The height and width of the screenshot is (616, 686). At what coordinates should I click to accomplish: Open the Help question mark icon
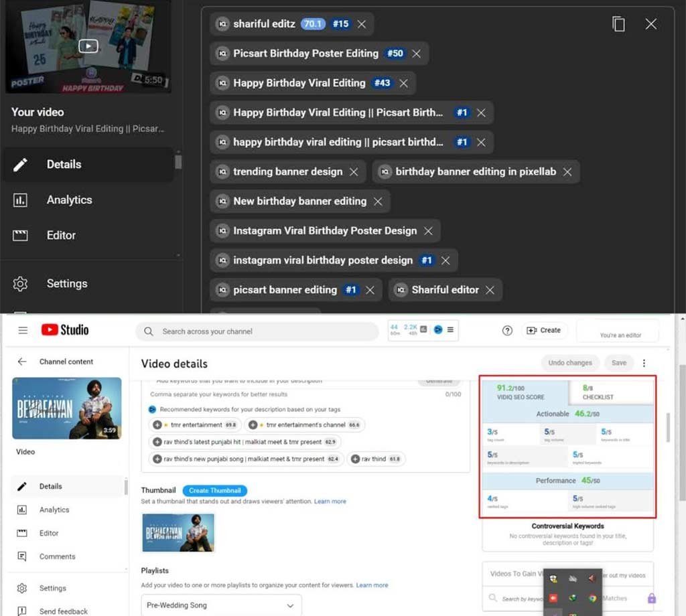click(507, 331)
